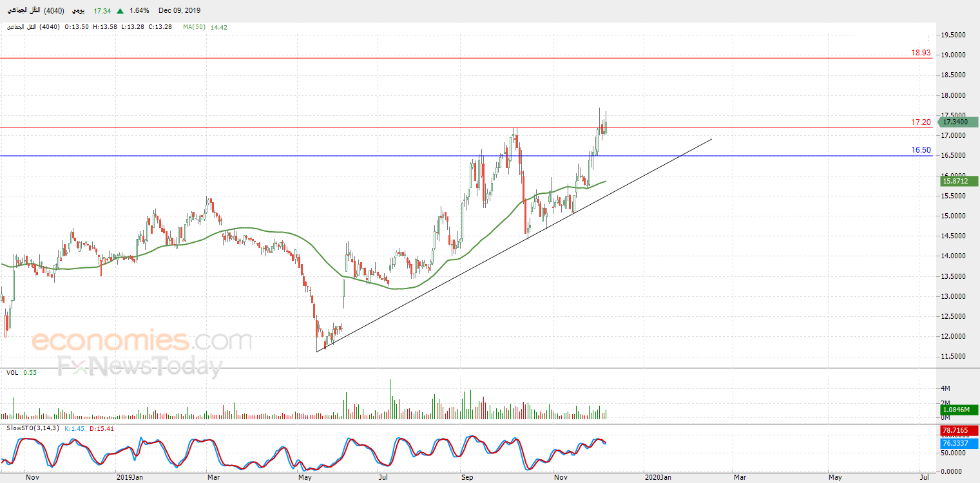Click the last price 17.34 in the header
Image resolution: width=980 pixels, height=483 pixels.
102,11
